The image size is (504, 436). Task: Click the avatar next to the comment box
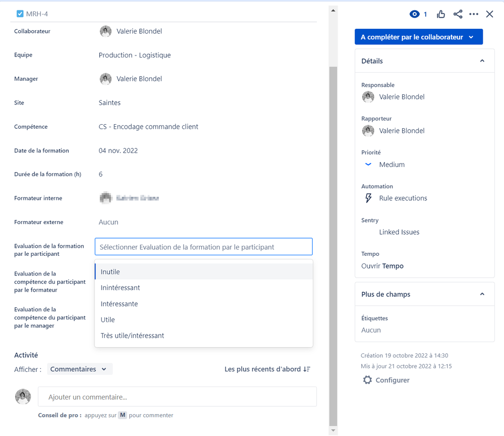point(23,397)
